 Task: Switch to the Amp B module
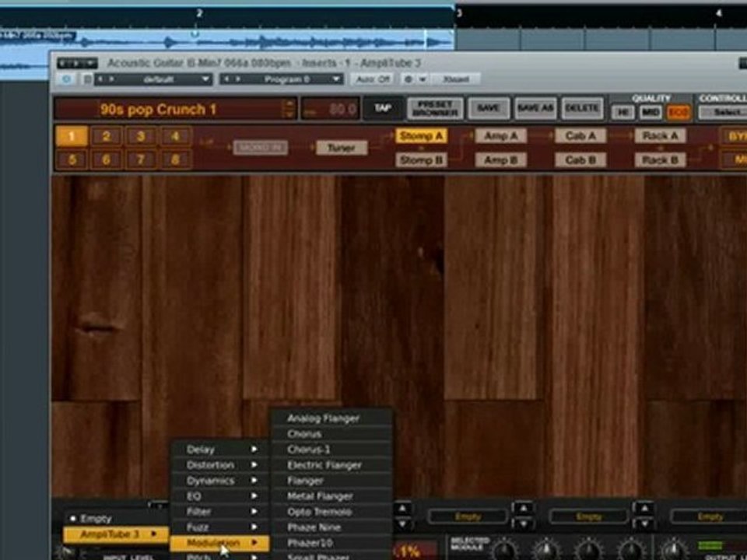(x=500, y=160)
